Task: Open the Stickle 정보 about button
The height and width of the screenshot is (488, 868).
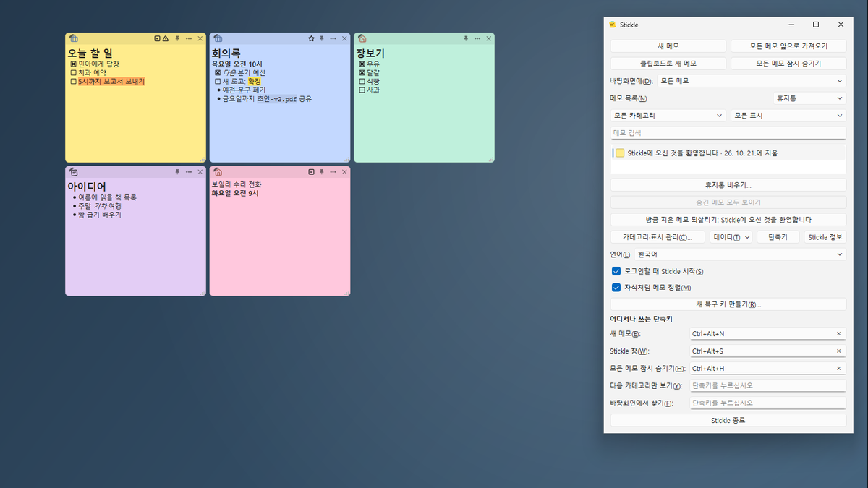Action: [825, 237]
